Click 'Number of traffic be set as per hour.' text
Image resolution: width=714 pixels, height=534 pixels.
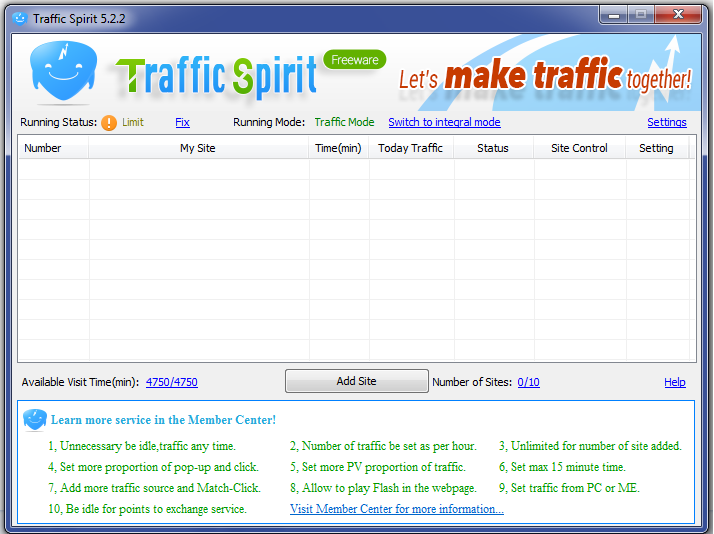click(389, 446)
